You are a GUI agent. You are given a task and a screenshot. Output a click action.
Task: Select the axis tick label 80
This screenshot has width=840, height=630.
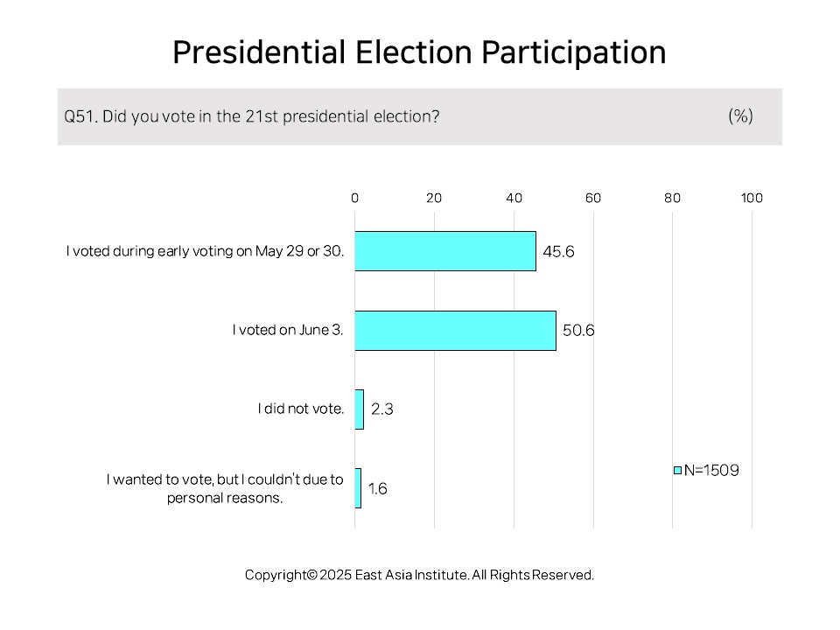tap(672, 199)
